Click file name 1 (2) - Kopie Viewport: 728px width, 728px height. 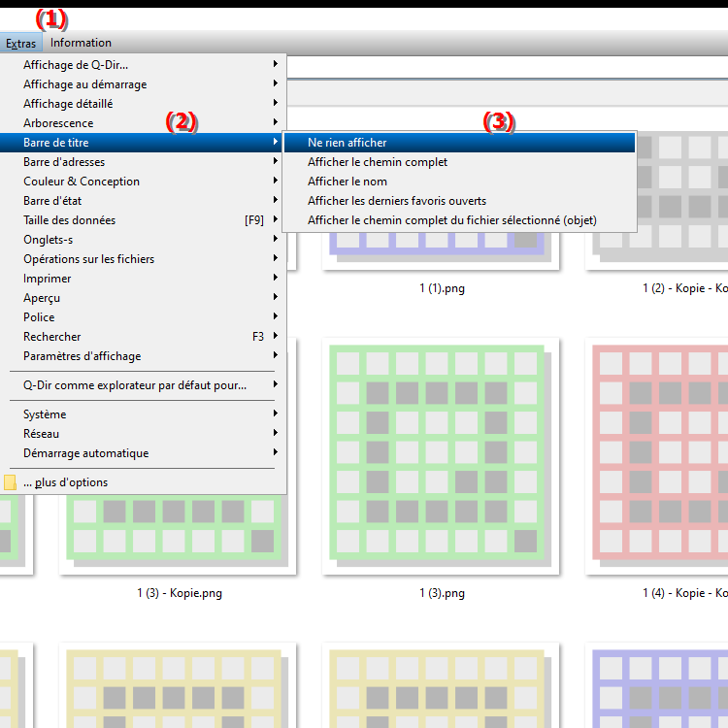click(x=685, y=288)
